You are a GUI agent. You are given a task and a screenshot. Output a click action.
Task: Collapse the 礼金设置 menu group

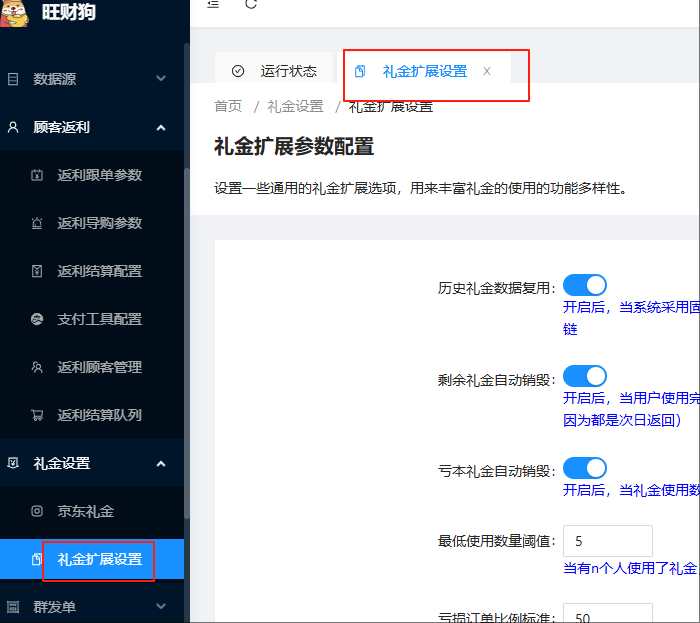point(92,463)
